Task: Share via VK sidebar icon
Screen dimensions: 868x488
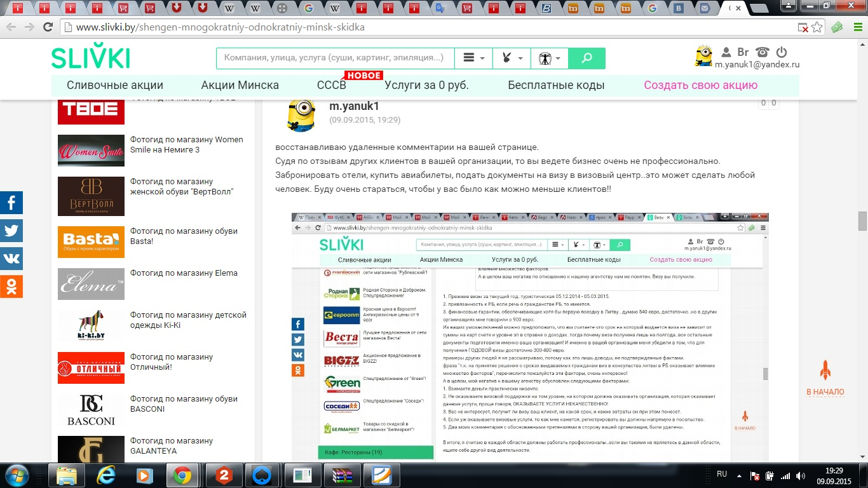Action: pos(11,259)
